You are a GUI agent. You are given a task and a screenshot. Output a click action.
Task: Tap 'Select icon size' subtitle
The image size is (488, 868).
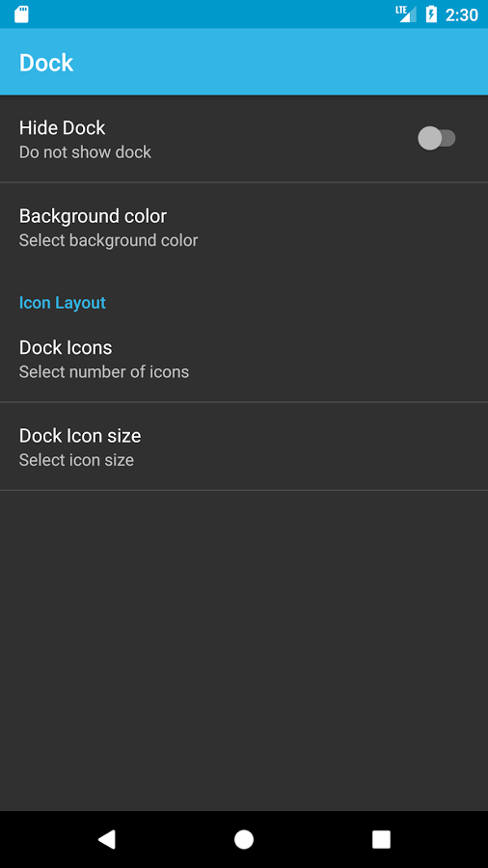point(76,461)
